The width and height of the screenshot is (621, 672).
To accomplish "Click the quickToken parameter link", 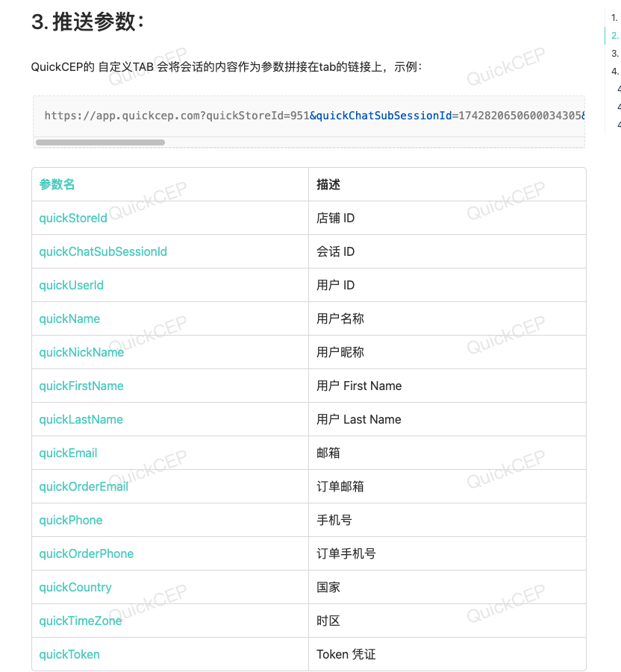I will tap(69, 654).
